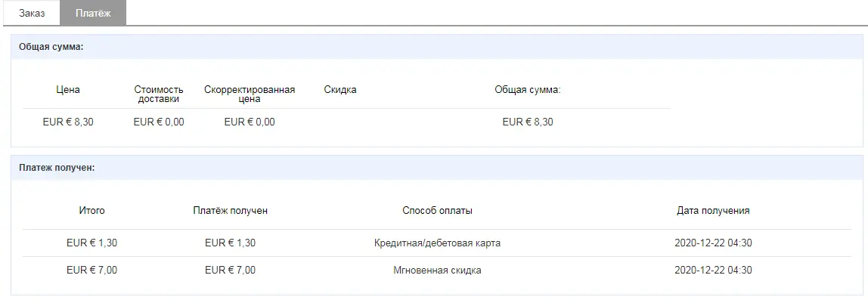Select EUR € 7,00 in the Итого column
The image size is (868, 300).
point(92,271)
